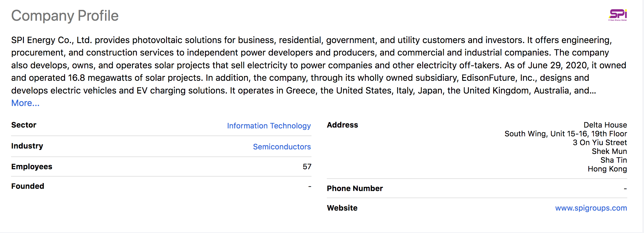Click the Founded row label

[x=28, y=186]
